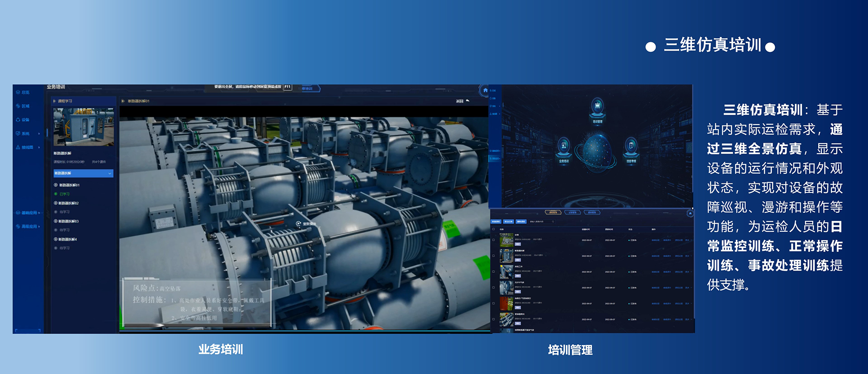Expand the 系统 submenu in left sidebar

point(27,134)
